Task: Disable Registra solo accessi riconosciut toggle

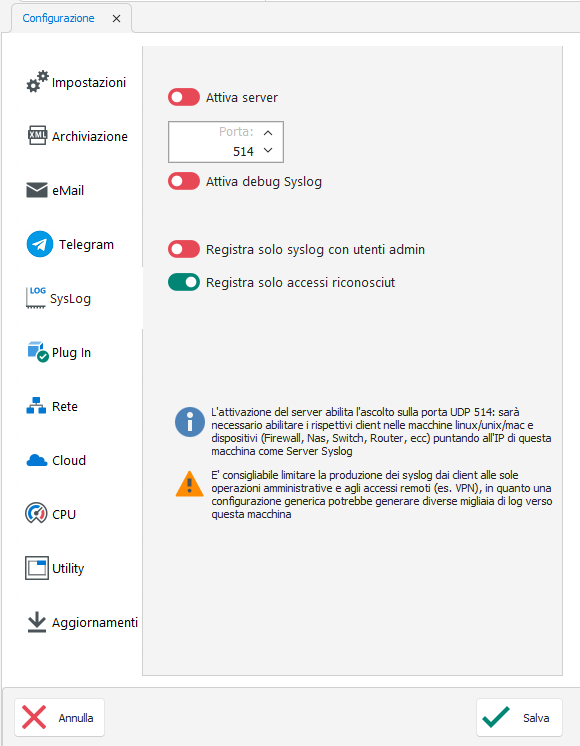Action: 184,282
